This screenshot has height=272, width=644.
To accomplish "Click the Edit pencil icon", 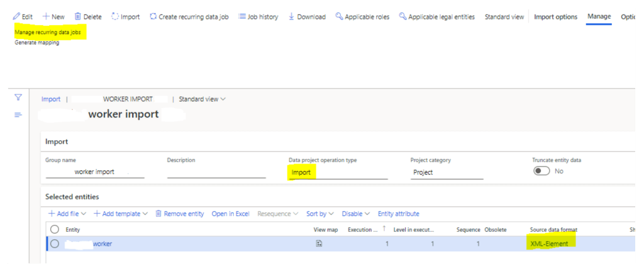I will (16, 16).
